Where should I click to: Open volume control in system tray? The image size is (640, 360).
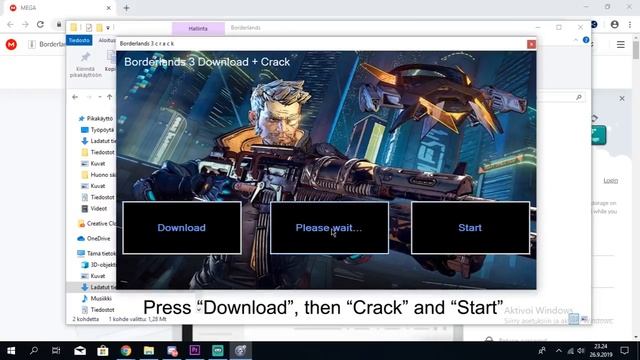click(581, 351)
